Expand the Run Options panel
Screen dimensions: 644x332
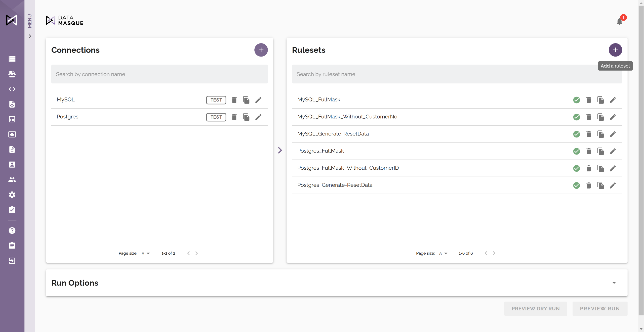click(614, 283)
